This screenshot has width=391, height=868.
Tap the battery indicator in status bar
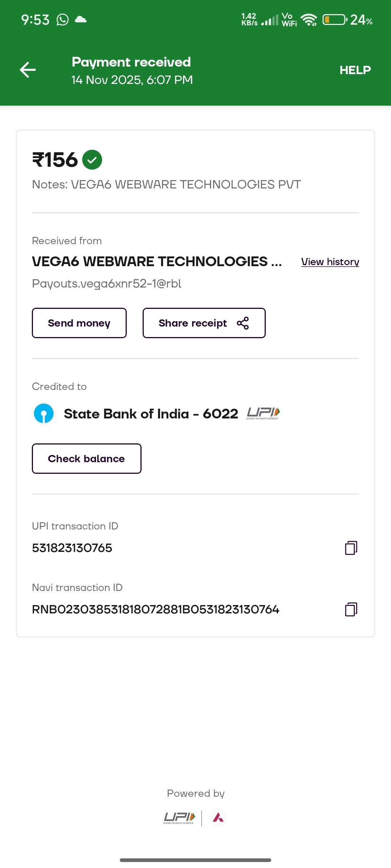(x=335, y=20)
